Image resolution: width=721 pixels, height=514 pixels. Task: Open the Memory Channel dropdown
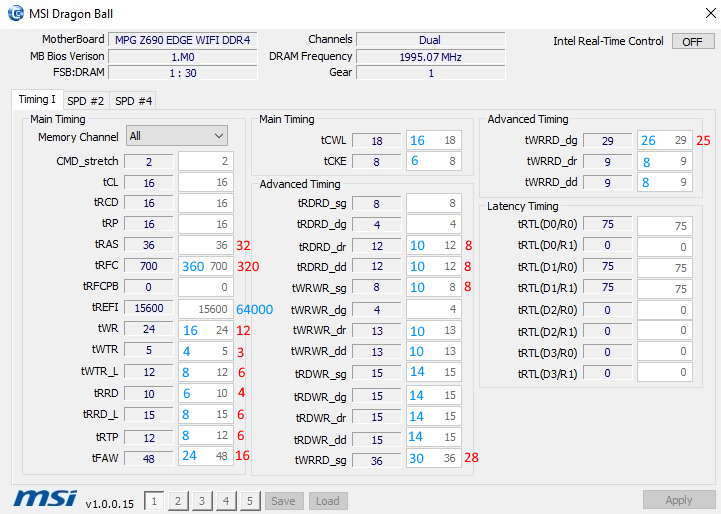click(177, 136)
